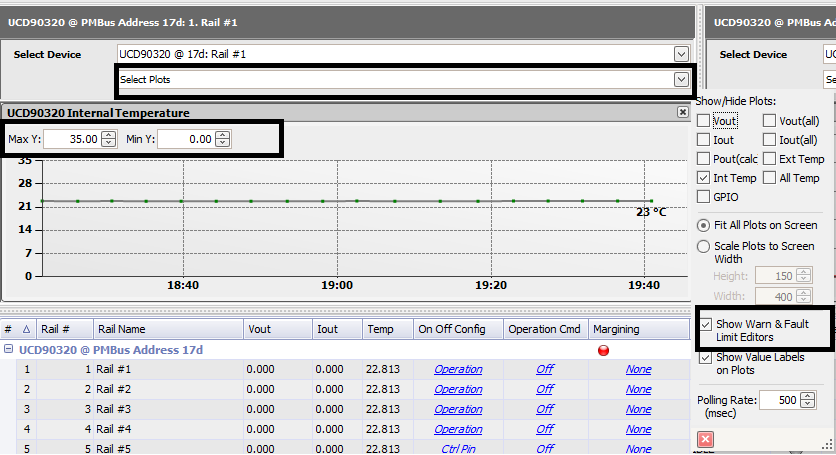
Task: Open Rail #1 Operation on/off config link
Action: (x=458, y=369)
